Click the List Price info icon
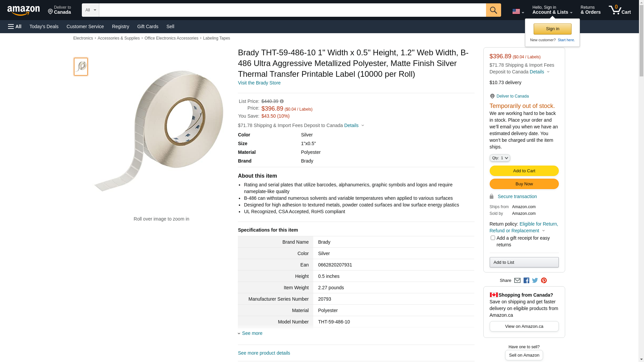 (x=282, y=101)
